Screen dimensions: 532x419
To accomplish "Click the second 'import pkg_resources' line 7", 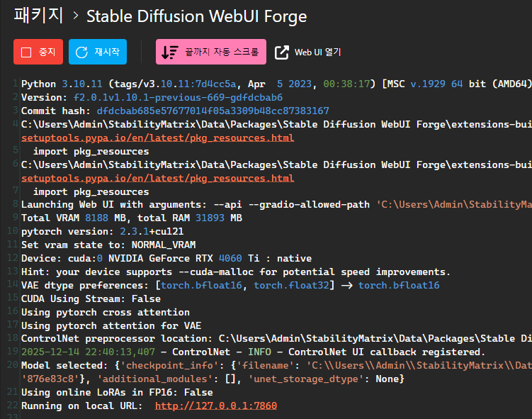I will 91,192.
